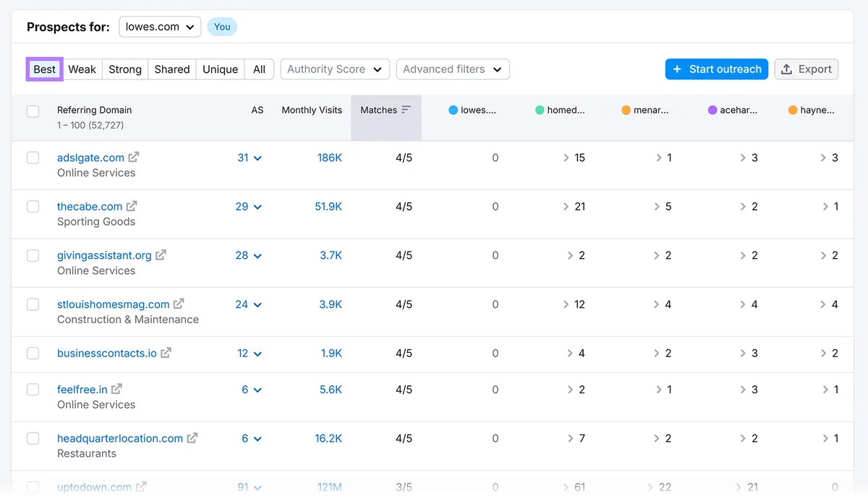Screen dimensions: 868x501
Task: Switch to the Shared tab
Action: tap(172, 69)
